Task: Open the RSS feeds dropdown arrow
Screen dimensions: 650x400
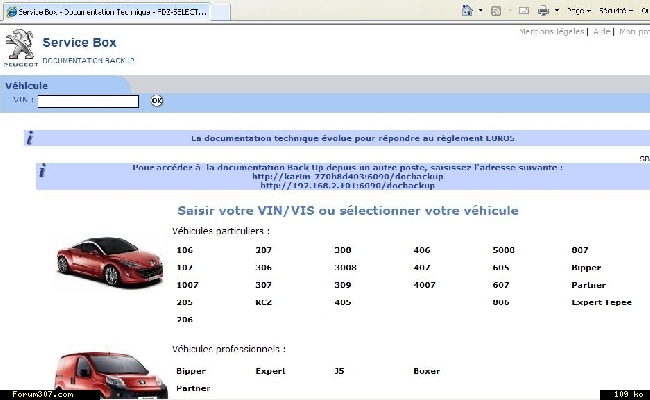Action: tap(509, 10)
